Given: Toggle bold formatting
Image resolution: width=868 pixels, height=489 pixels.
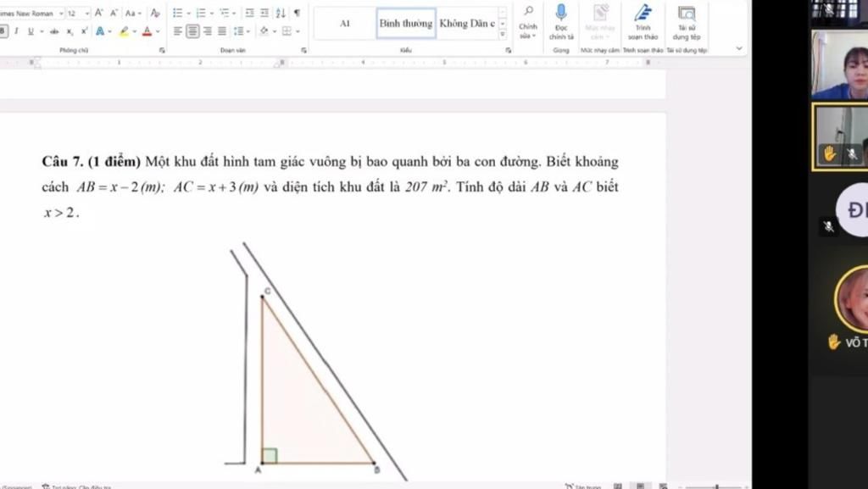Looking at the screenshot, I should (x=3, y=31).
